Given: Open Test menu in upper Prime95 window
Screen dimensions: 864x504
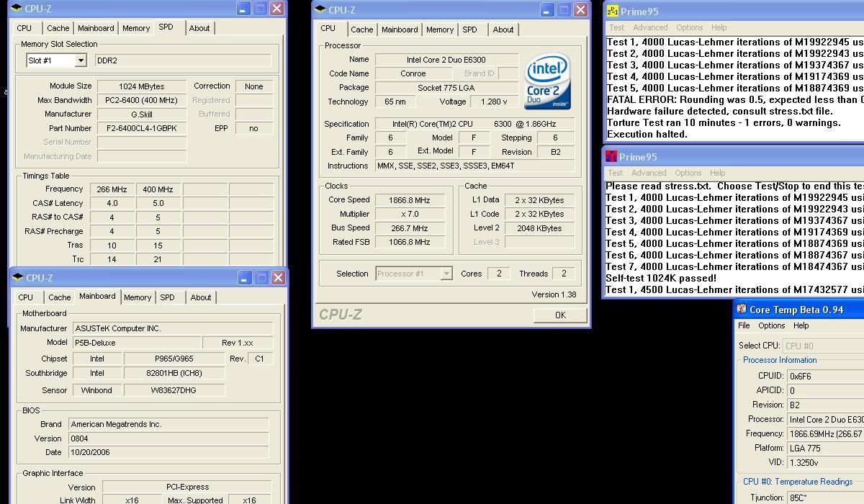Looking at the screenshot, I should pyautogui.click(x=617, y=27).
